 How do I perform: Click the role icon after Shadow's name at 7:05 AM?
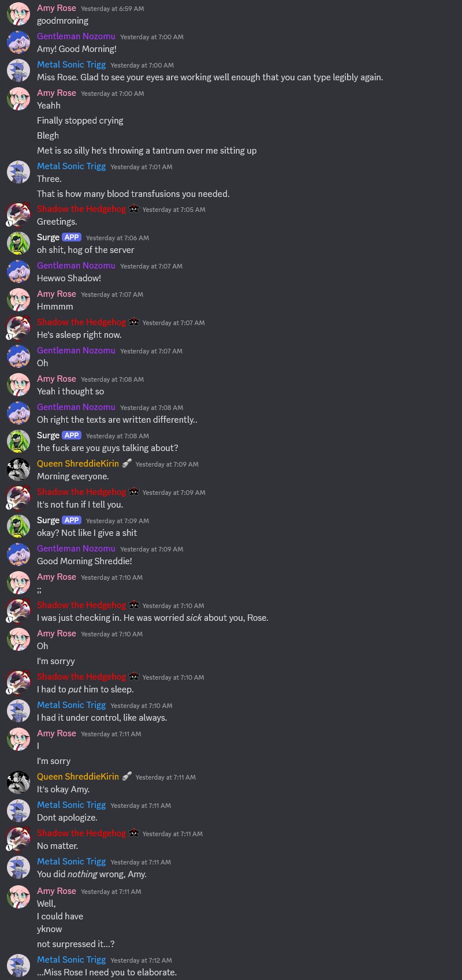[x=134, y=209]
